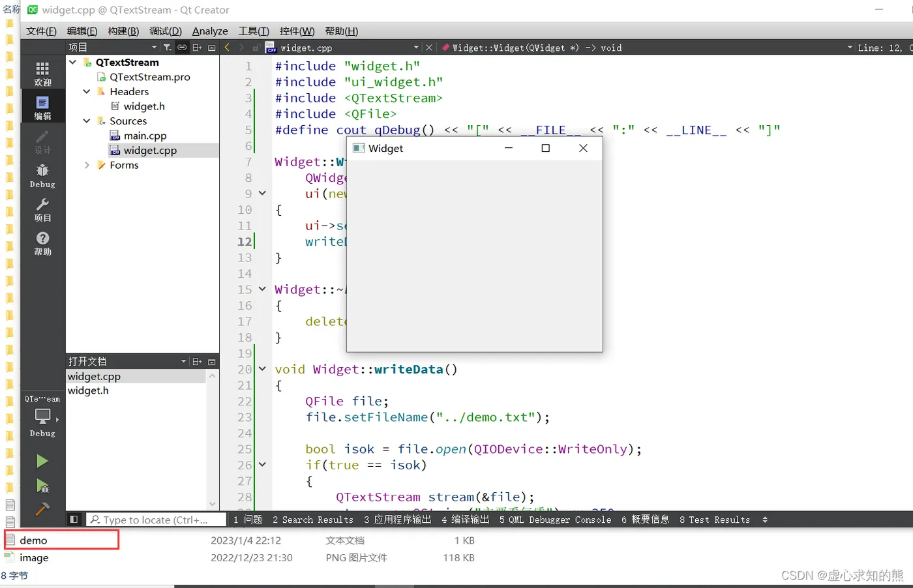Collapse the Sources folder
913x588 pixels.
(x=87, y=121)
